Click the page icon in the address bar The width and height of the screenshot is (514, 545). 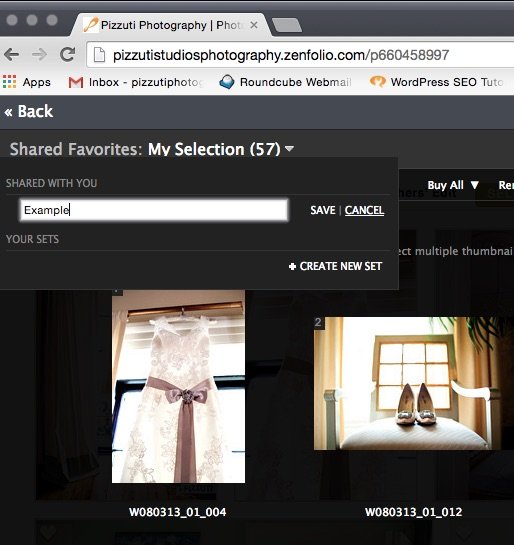(x=99, y=55)
